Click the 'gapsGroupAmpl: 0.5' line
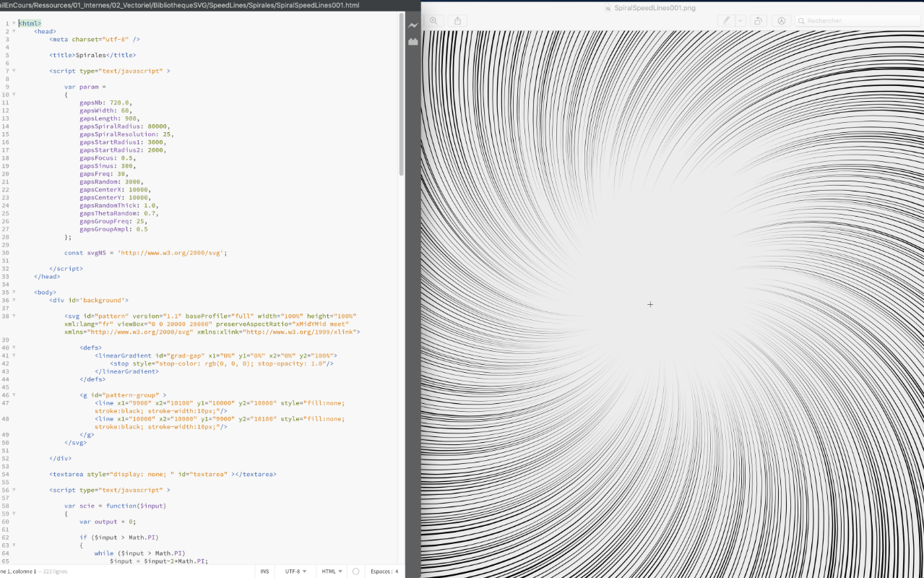 (x=114, y=230)
